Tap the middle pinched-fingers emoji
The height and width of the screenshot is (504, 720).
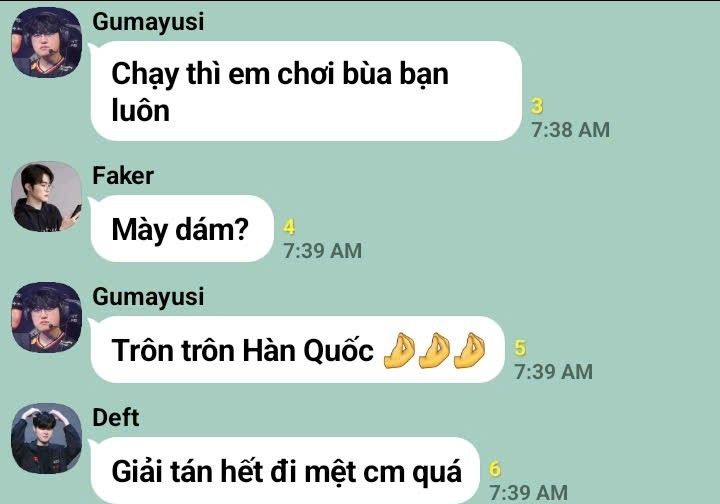[434, 350]
